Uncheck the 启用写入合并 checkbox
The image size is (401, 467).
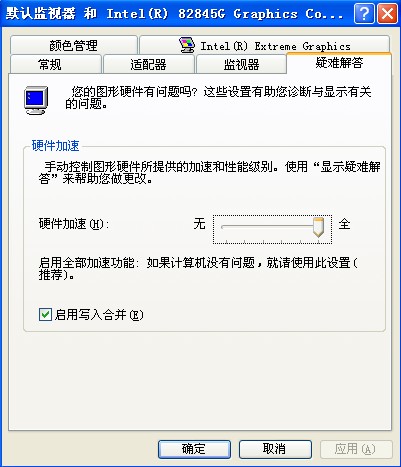(x=45, y=314)
